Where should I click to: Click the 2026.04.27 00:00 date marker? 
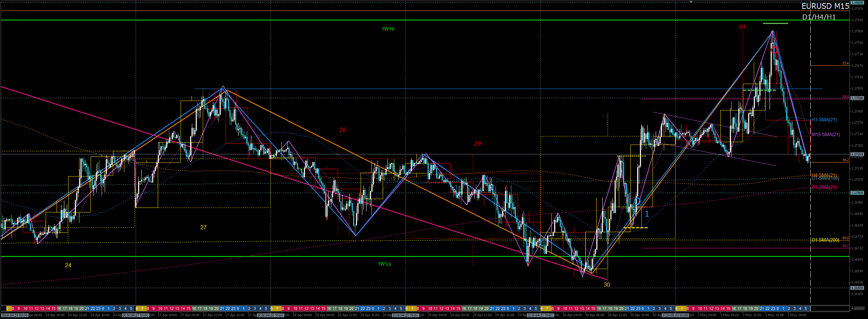[136, 315]
